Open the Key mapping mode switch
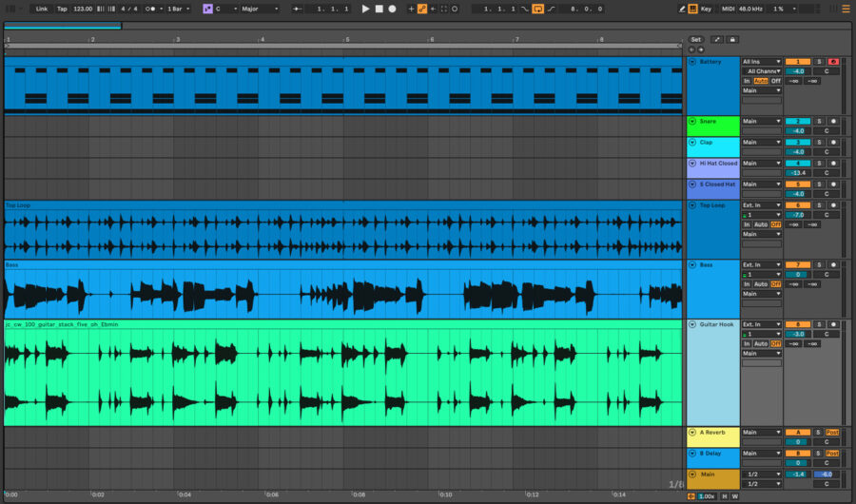This screenshot has width=856, height=504. [706, 9]
